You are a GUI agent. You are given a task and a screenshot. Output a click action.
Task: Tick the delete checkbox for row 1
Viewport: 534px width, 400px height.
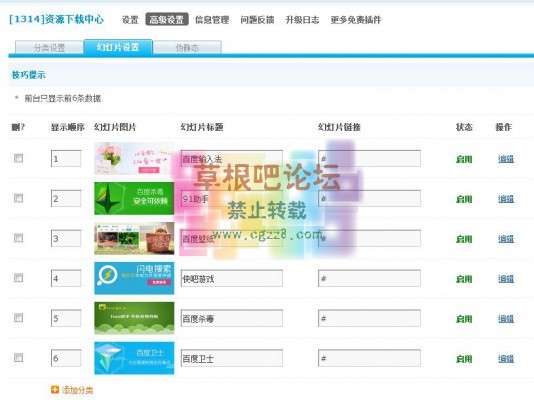(x=18, y=158)
